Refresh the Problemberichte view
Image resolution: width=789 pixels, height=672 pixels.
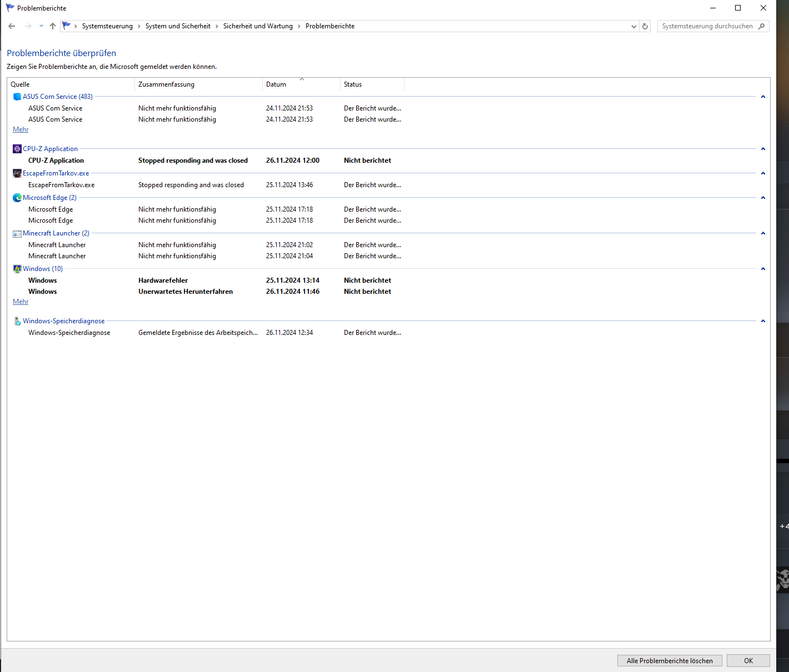tap(645, 26)
